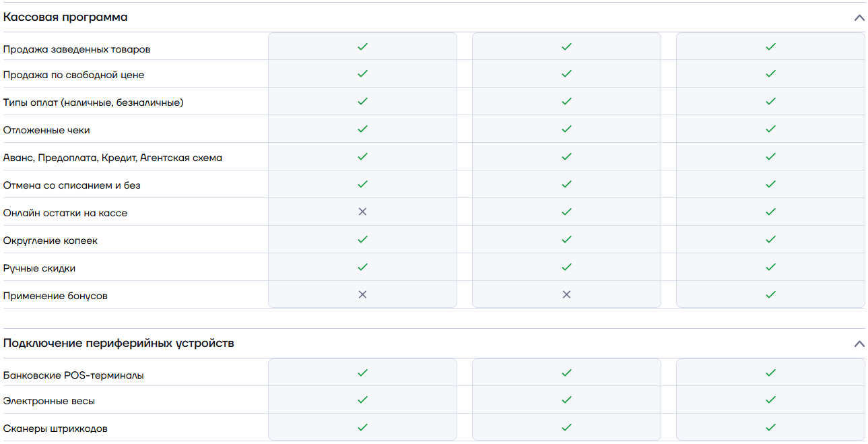The image size is (868, 444).
Task: Click first-column checkmark for Банковские POS-терминалы
Action: tap(362, 373)
